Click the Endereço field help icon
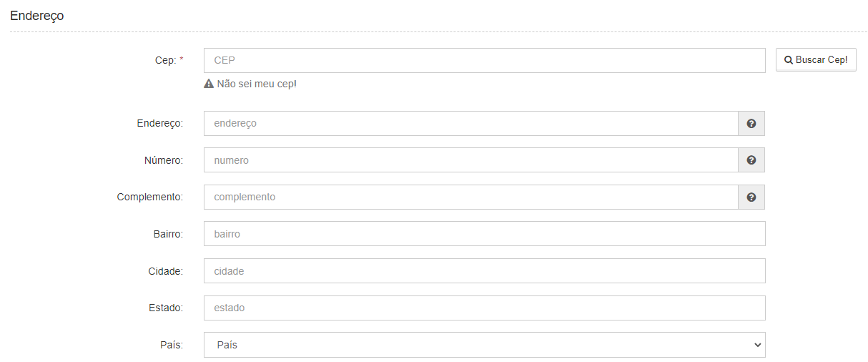Screen dimensions: 868x362 pyautogui.click(x=751, y=123)
